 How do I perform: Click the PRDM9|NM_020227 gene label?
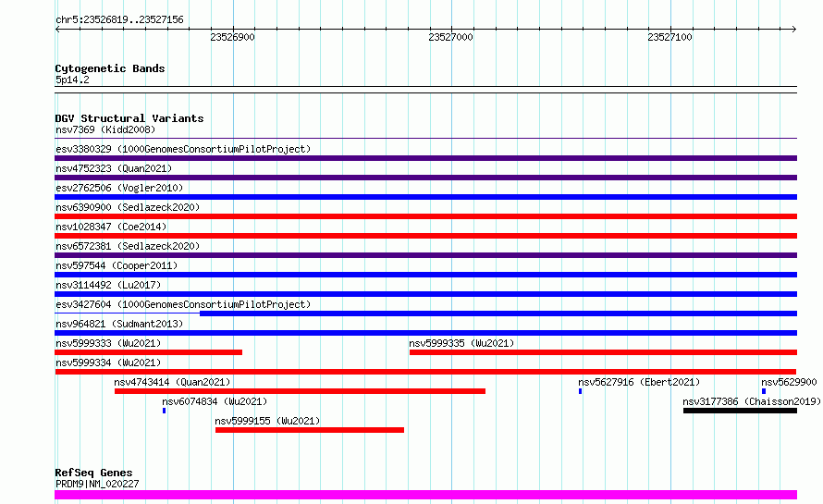[97, 484]
